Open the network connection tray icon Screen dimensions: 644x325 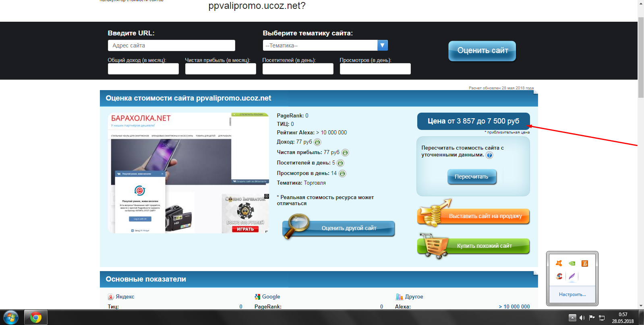tap(602, 318)
